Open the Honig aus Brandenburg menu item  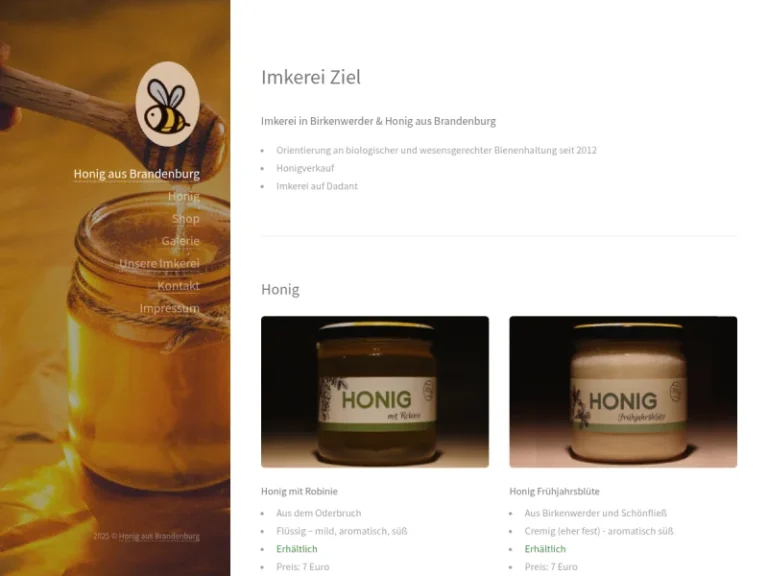137,174
